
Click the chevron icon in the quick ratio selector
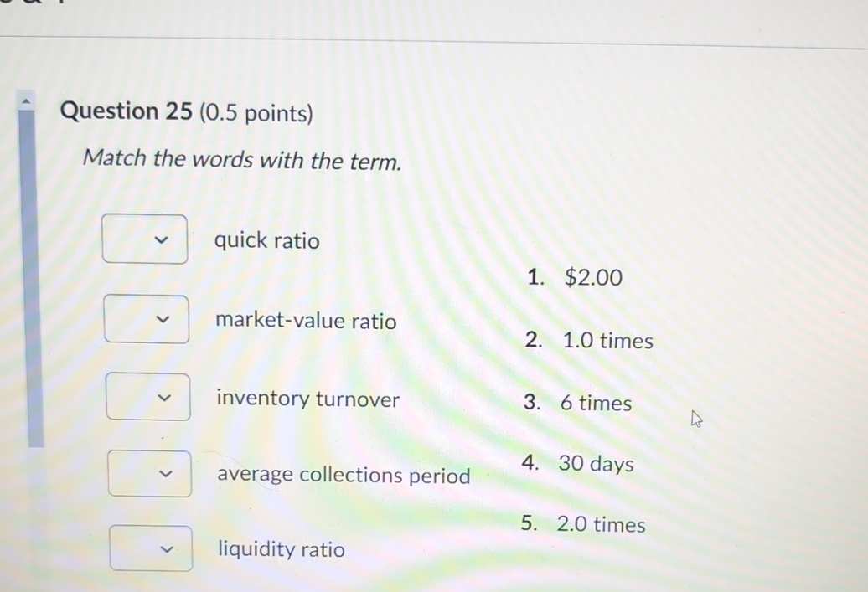click(x=163, y=239)
